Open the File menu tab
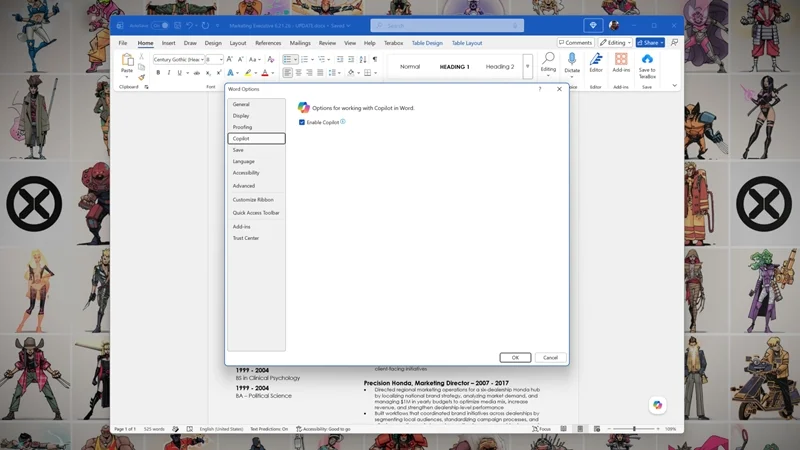800x450 pixels. pos(123,43)
